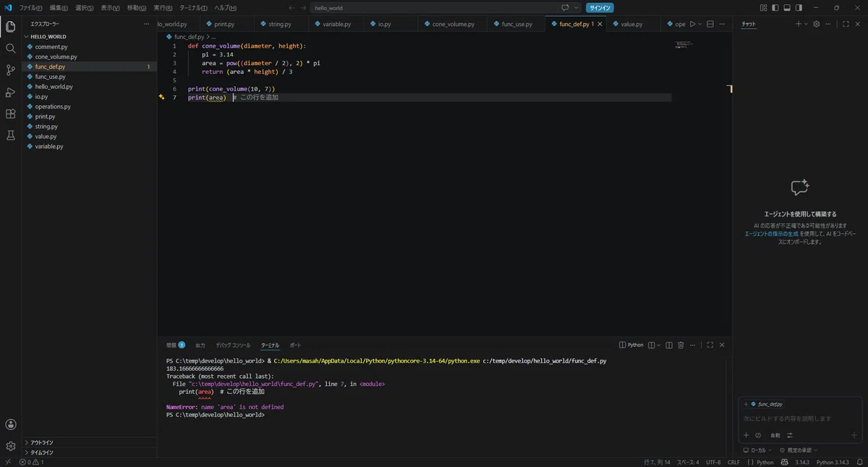
Task: Open terminal panel more actions ellipsis
Action: pos(693,345)
